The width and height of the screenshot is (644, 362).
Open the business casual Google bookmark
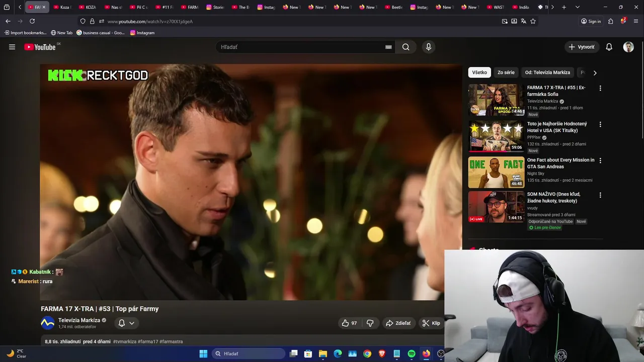101,33
